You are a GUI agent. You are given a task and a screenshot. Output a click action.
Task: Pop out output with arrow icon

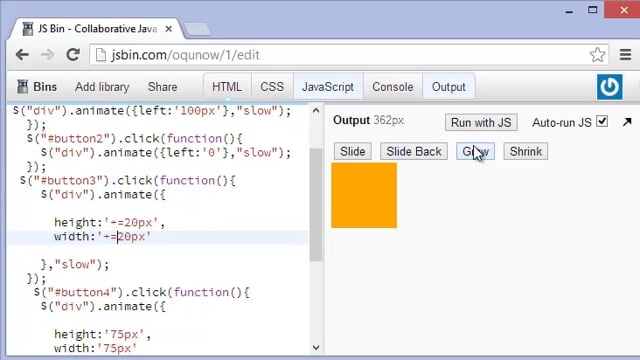[627, 122]
